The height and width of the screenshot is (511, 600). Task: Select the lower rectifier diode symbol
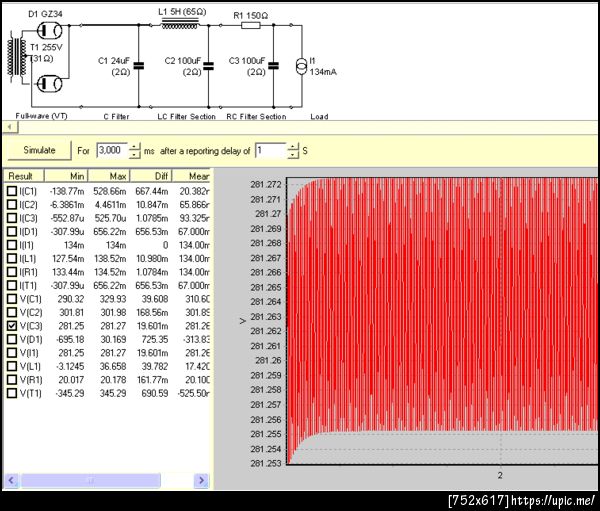(50, 83)
